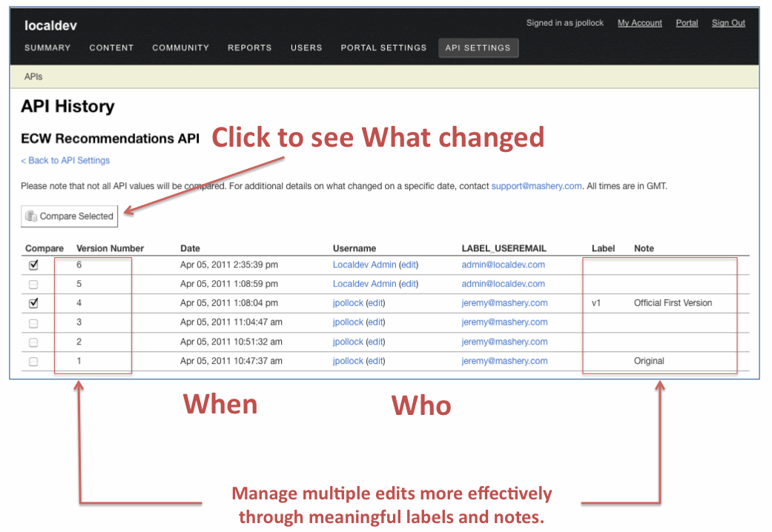The height and width of the screenshot is (532, 772).
Task: Enable the compare checkbox for version 1
Action: pyautogui.click(x=33, y=362)
